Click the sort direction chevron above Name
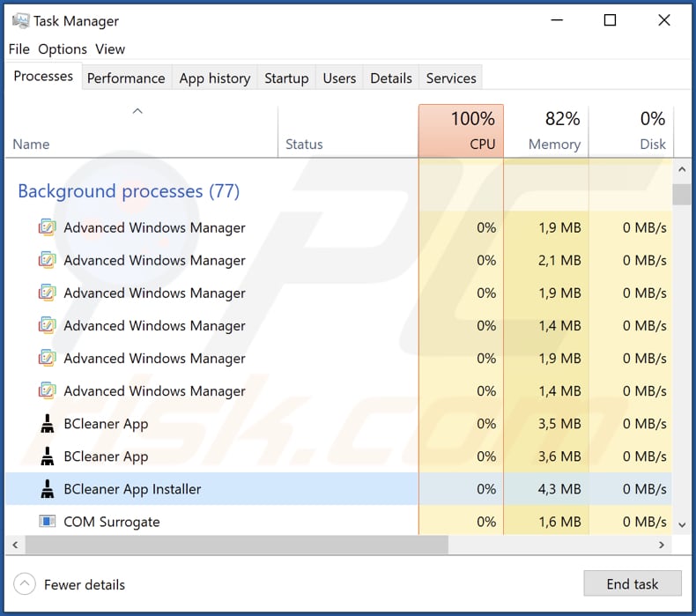Viewport: 696px width, 616px height. tap(137, 111)
